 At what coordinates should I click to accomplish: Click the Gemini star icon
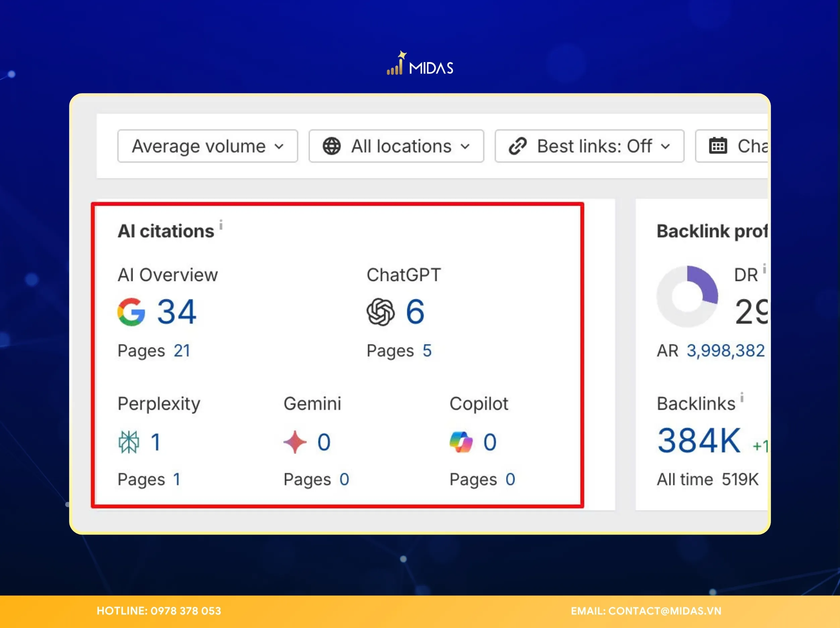tap(295, 442)
